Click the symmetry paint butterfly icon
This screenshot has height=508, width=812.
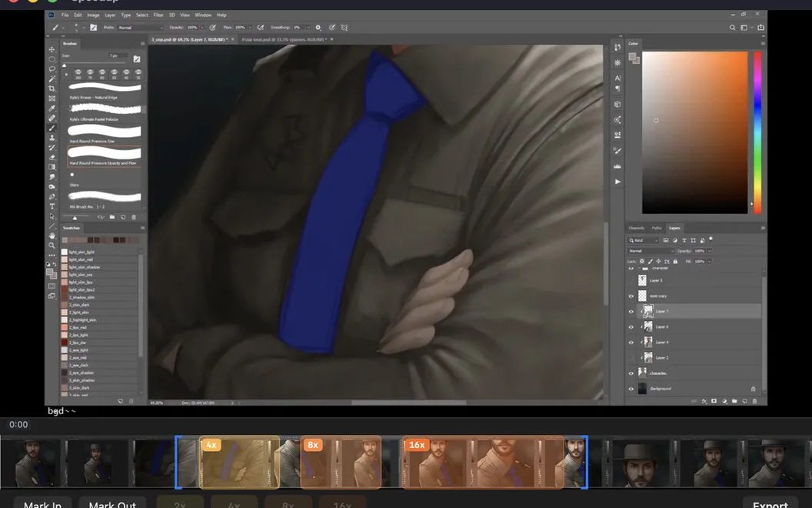(x=344, y=28)
